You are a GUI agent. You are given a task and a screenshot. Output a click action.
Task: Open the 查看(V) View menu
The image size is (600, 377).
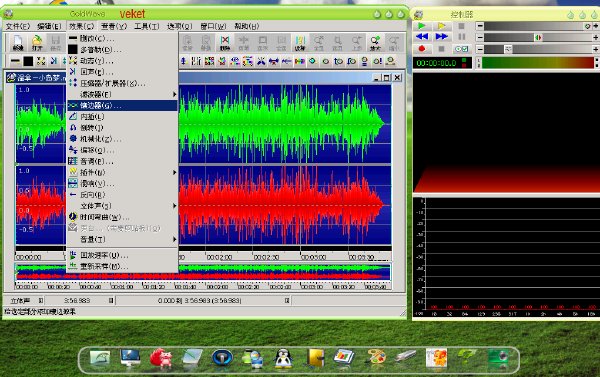tap(114, 26)
